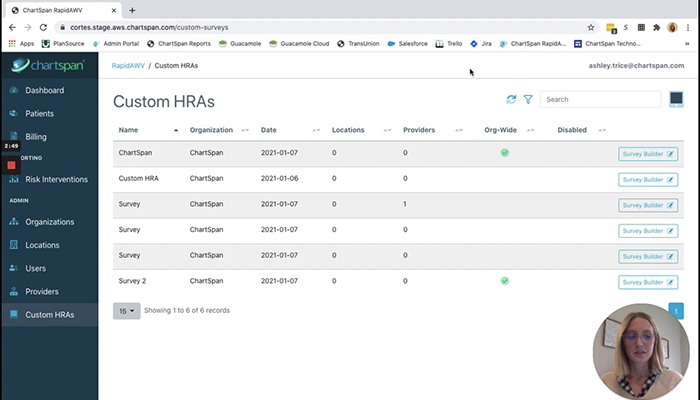Open the Salesforce bookmark
The width and height of the screenshot is (700, 400).
pos(408,44)
